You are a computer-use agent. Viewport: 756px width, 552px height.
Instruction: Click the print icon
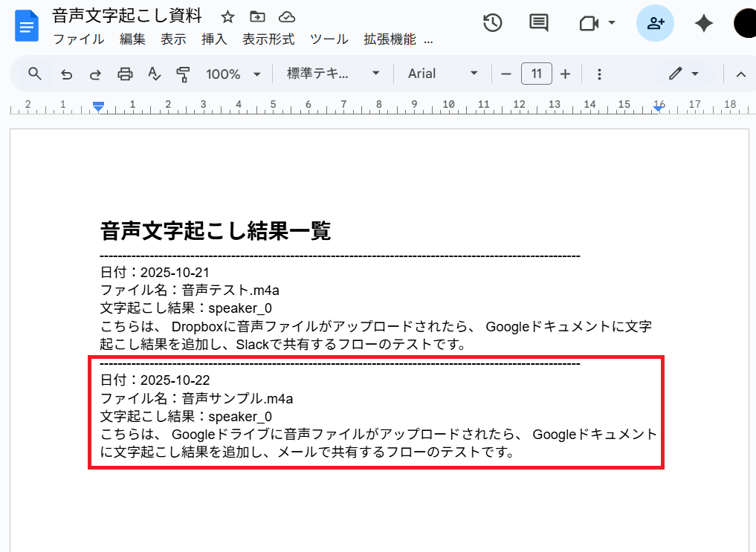pyautogui.click(x=125, y=74)
